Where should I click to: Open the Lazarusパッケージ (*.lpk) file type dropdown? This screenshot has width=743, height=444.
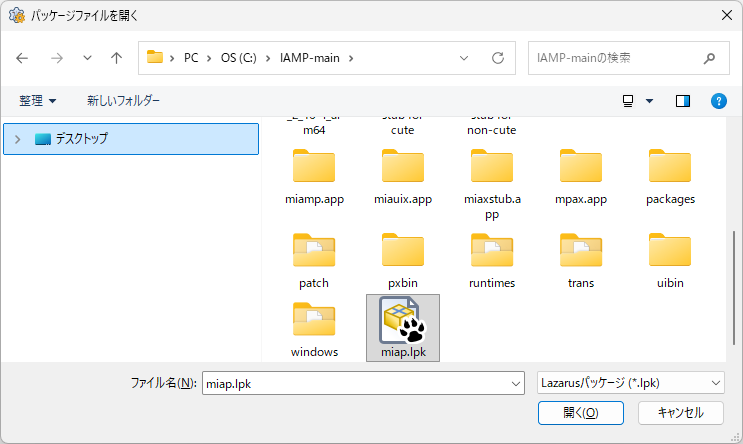click(631, 382)
